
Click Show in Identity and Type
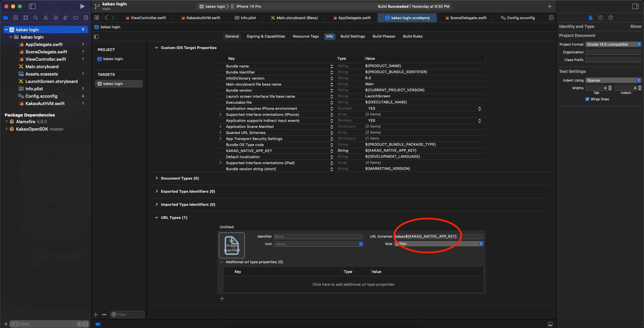[x=636, y=27]
